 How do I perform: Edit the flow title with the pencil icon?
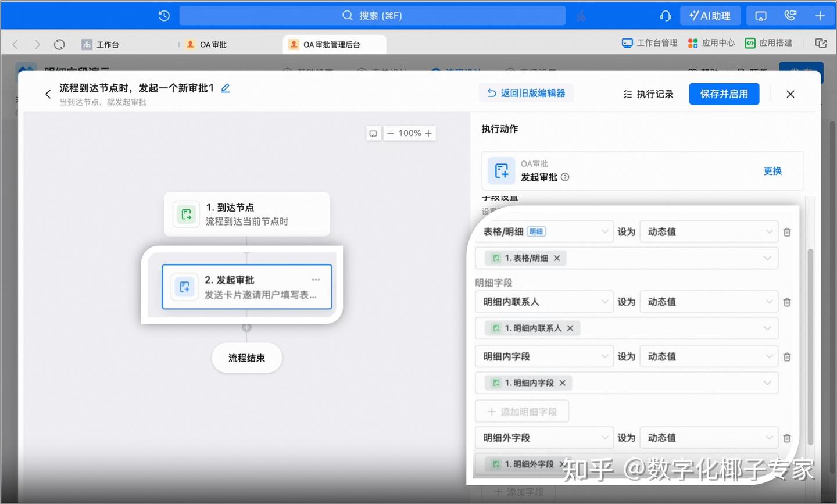click(226, 88)
